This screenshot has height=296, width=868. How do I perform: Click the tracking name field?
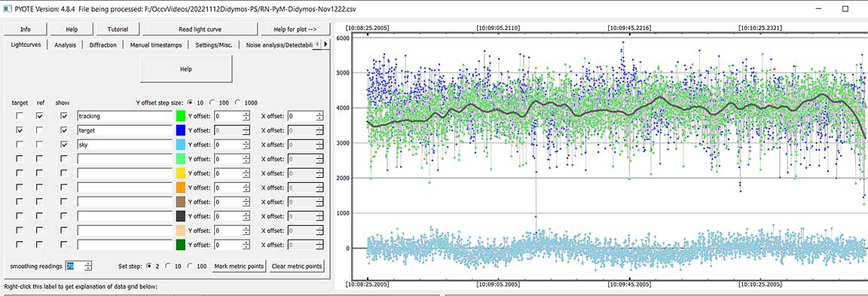(x=124, y=116)
